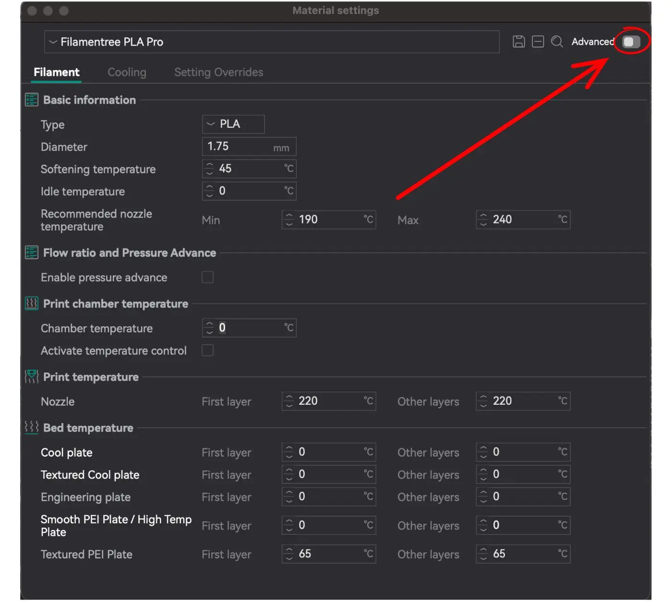Click the Softening temperature stepper arrows
672x616 pixels.
[x=209, y=169]
